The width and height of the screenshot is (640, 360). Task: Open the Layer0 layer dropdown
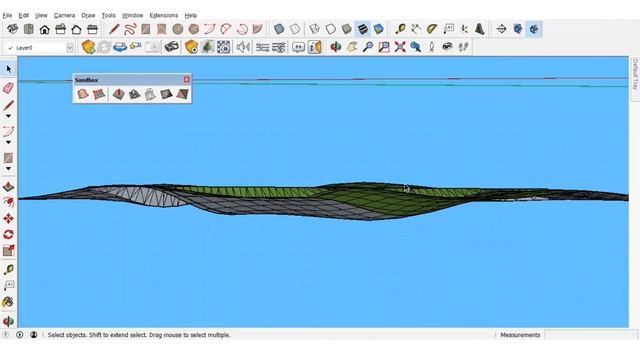pyautogui.click(x=70, y=48)
